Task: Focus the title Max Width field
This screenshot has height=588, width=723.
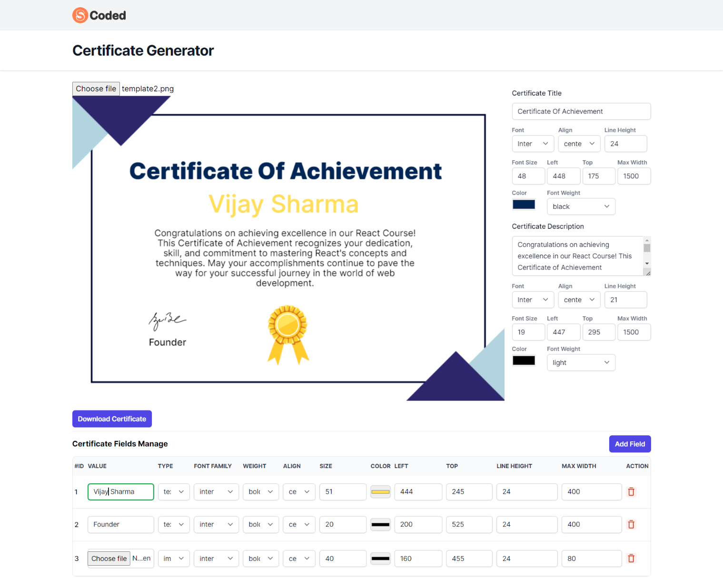Action: (634, 176)
